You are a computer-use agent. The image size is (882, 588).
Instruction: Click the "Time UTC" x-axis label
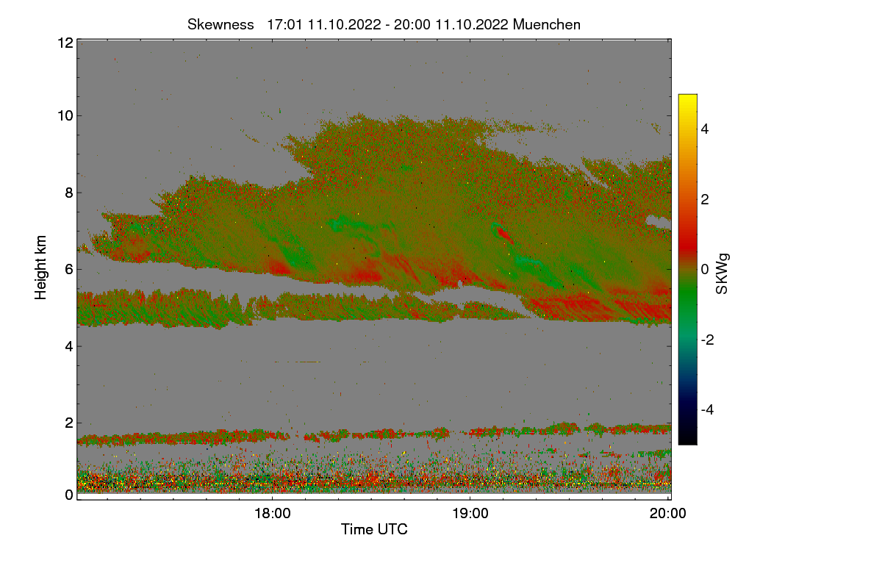374,529
